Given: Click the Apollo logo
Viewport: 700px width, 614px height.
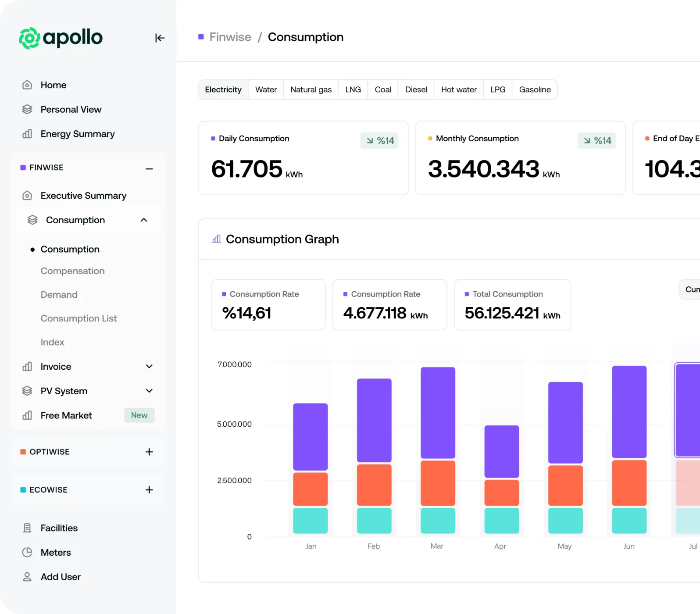Looking at the screenshot, I should (61, 38).
